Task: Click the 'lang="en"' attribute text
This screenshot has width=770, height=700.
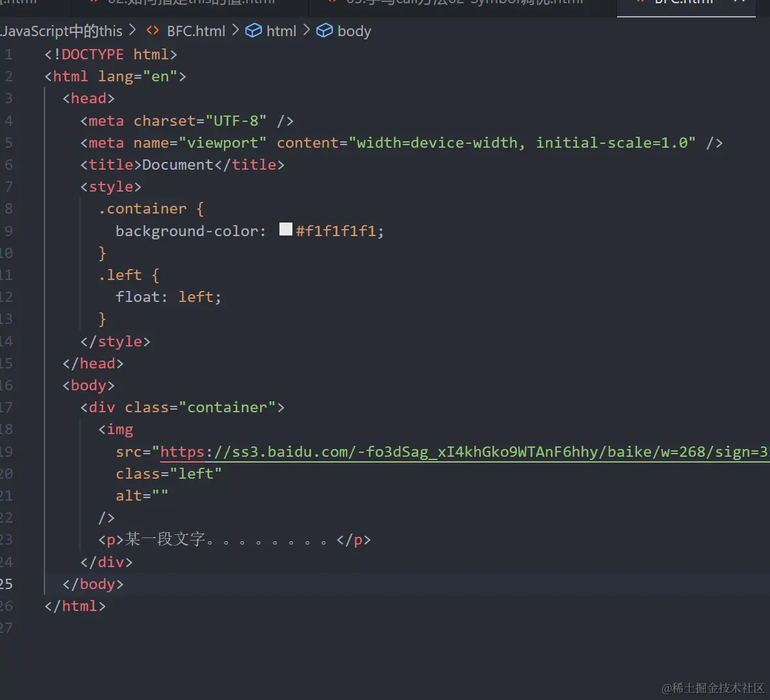Action: [x=137, y=76]
